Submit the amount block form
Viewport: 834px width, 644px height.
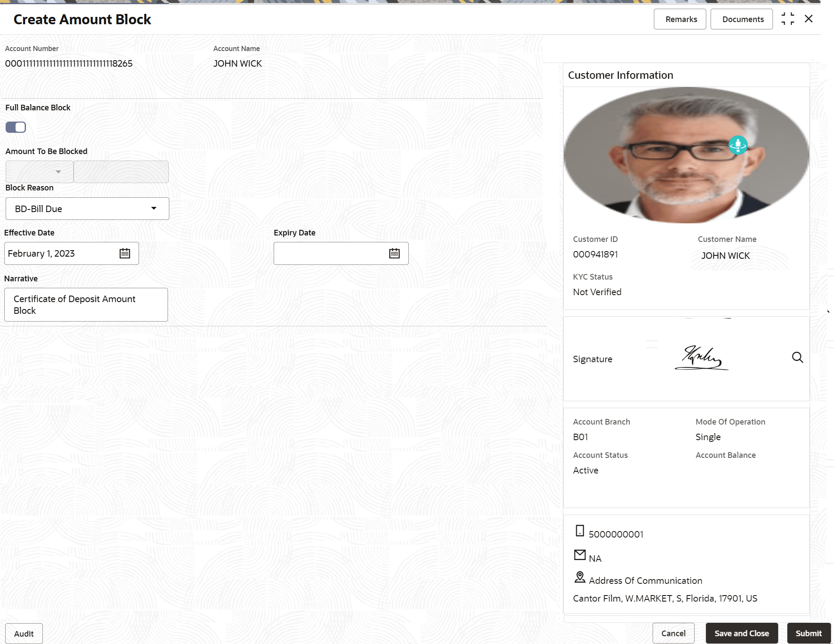pos(808,633)
